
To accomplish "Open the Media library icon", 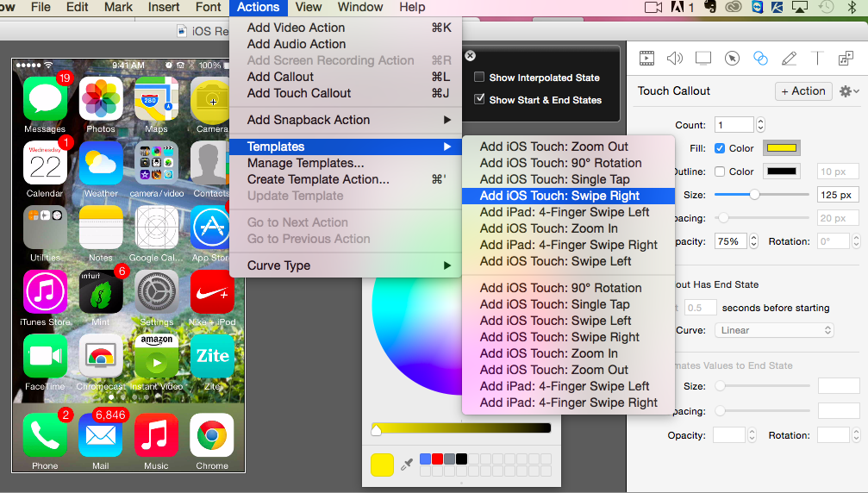I will [846, 58].
